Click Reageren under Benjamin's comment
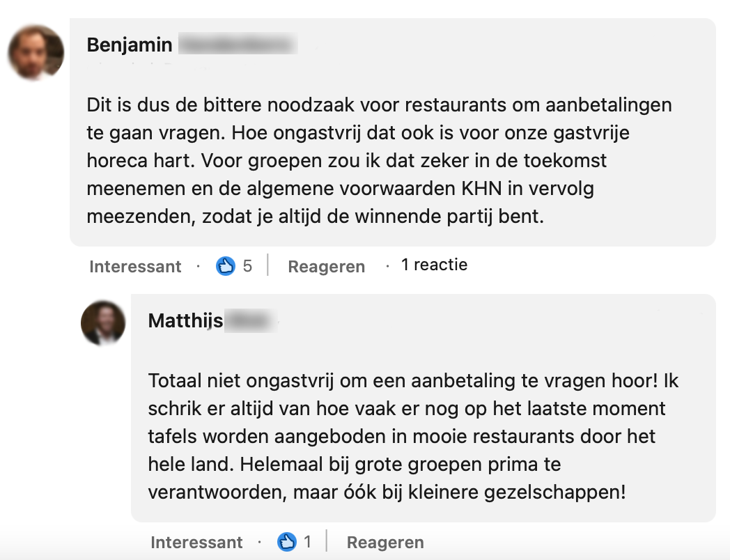The height and width of the screenshot is (560, 730). point(326,266)
